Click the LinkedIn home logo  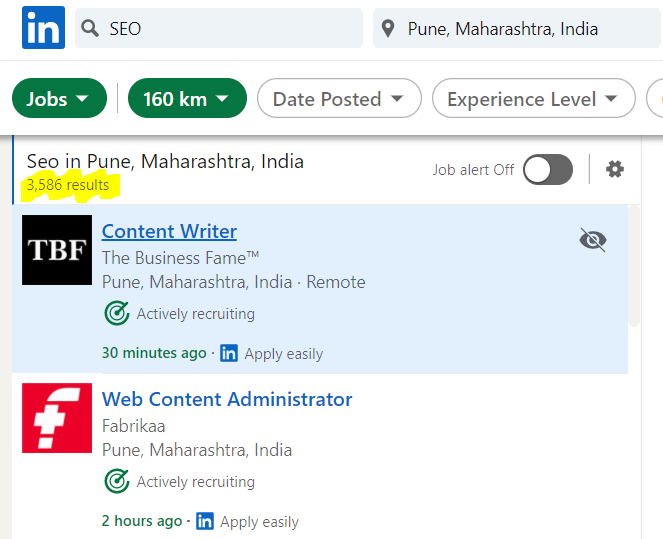(x=44, y=27)
